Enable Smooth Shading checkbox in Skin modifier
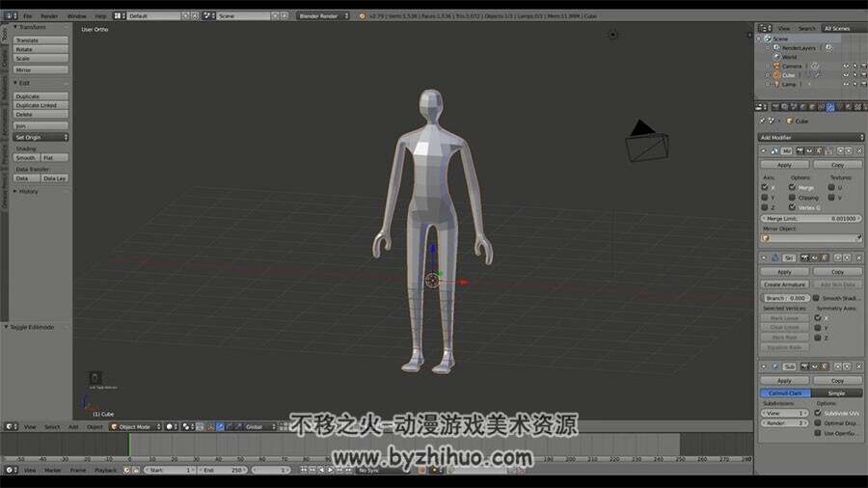The width and height of the screenshot is (868, 488). 817,298
